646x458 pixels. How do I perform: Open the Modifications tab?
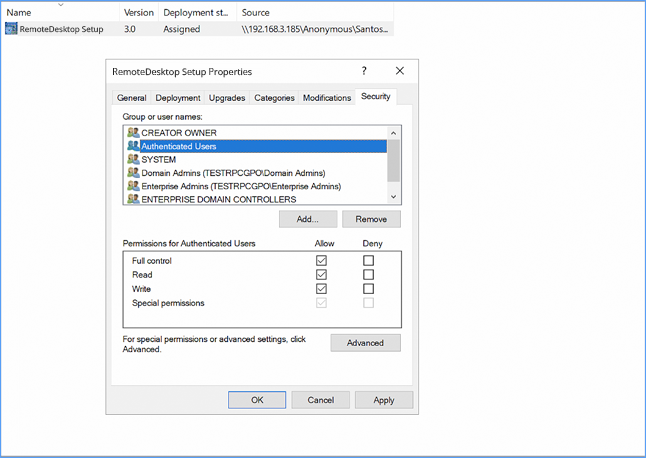click(327, 98)
